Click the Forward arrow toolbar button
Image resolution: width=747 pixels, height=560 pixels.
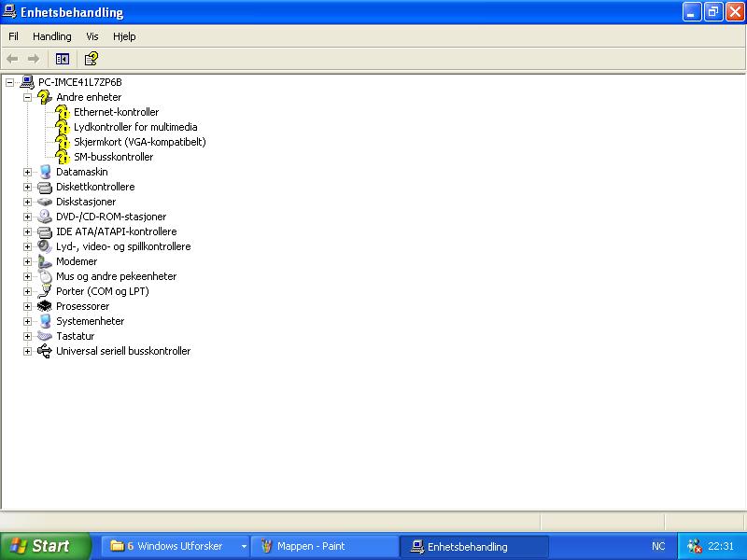[34, 59]
